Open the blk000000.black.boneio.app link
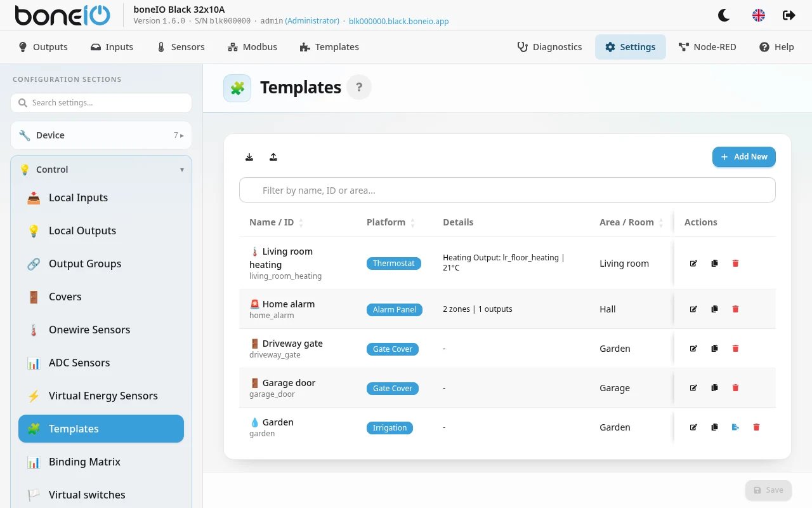Image resolution: width=812 pixels, height=508 pixels. pos(399,21)
